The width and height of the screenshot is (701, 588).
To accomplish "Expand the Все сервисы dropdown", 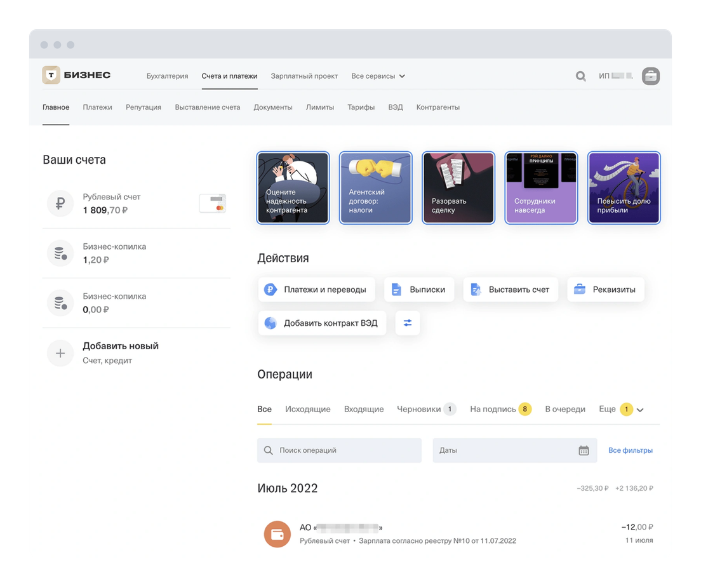I will click(378, 76).
